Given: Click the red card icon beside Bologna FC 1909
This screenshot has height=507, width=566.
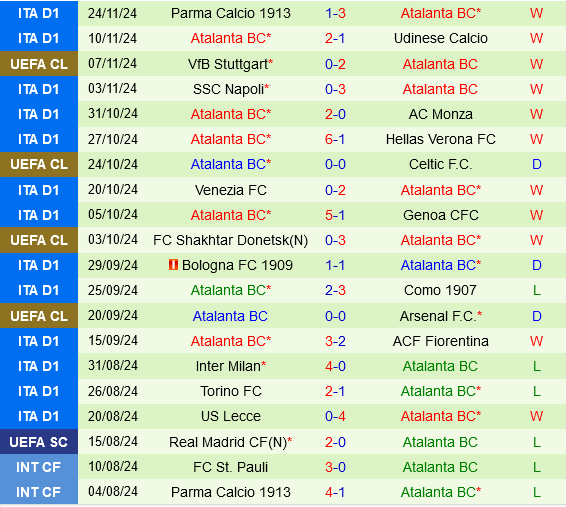Looking at the screenshot, I should (x=173, y=265).
